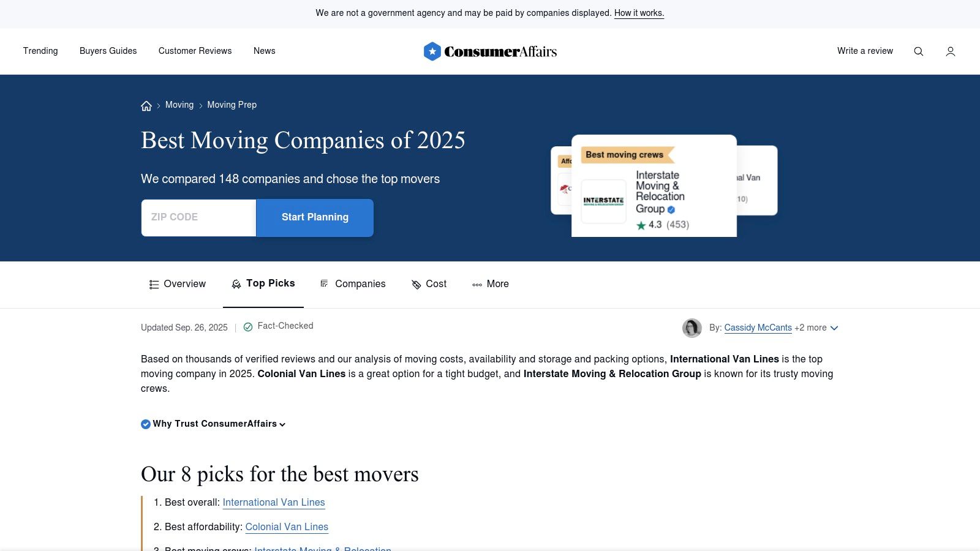Screen dimensions: 980x551
Task: Click the tag icon next to Cost
Action: pos(416,284)
